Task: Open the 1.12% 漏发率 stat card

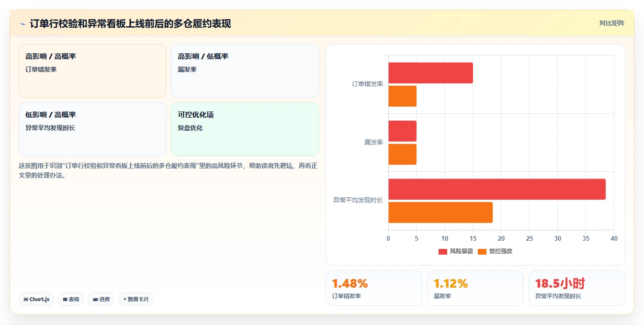Action: [475, 288]
